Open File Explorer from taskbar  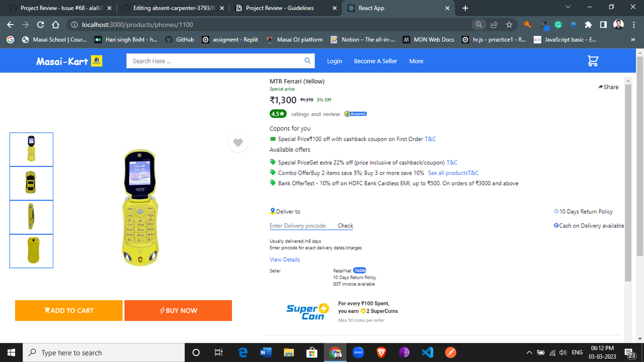click(x=289, y=352)
